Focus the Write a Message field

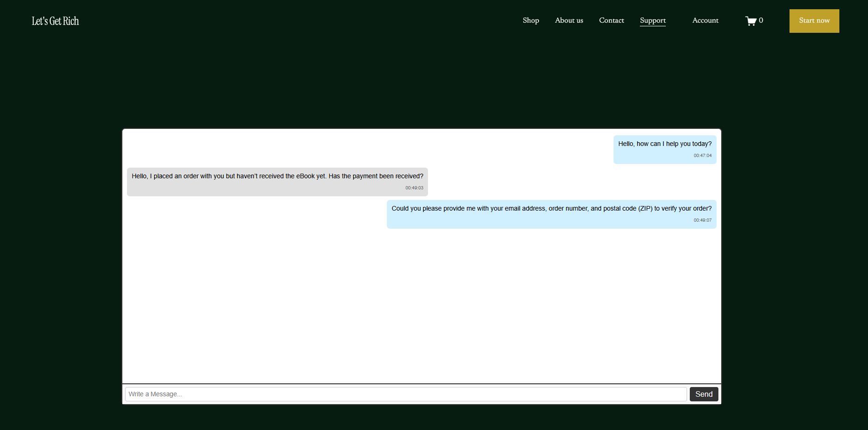pyautogui.click(x=406, y=394)
